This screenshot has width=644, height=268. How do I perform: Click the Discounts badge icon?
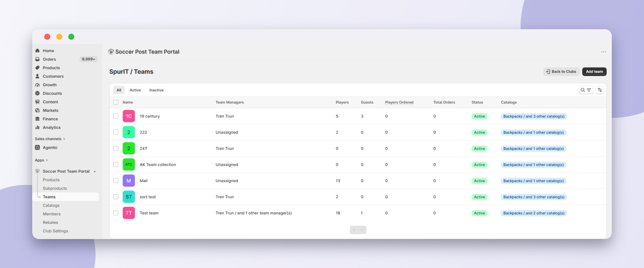37,93
